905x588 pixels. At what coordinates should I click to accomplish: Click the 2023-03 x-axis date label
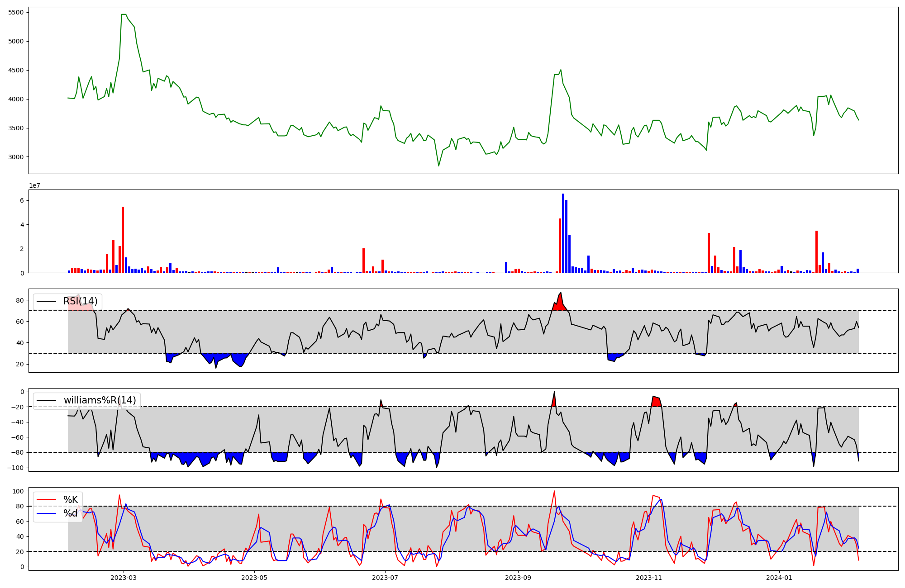[x=123, y=578]
